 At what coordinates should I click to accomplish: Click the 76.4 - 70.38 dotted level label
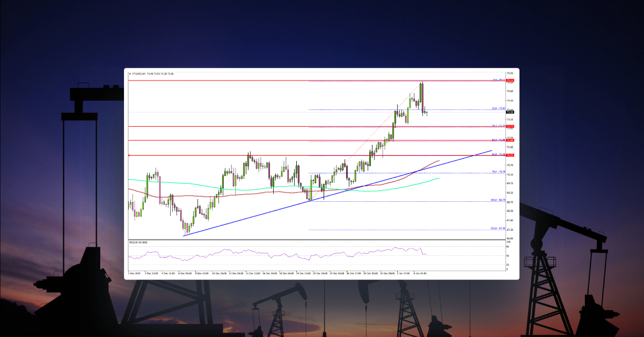point(497,171)
